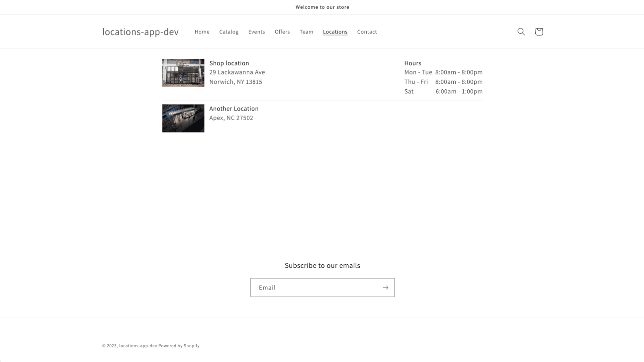This screenshot has width=644, height=362.
Task: Open the Catalog menu item
Action: coord(228,31)
